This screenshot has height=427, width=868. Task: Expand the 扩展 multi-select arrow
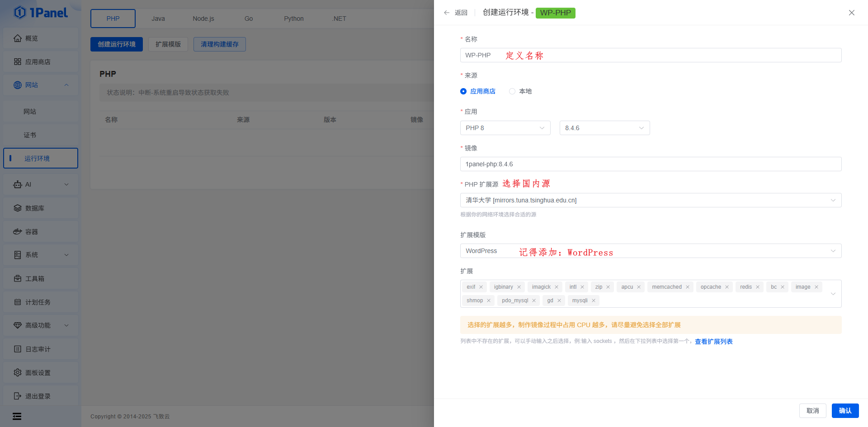(x=833, y=294)
